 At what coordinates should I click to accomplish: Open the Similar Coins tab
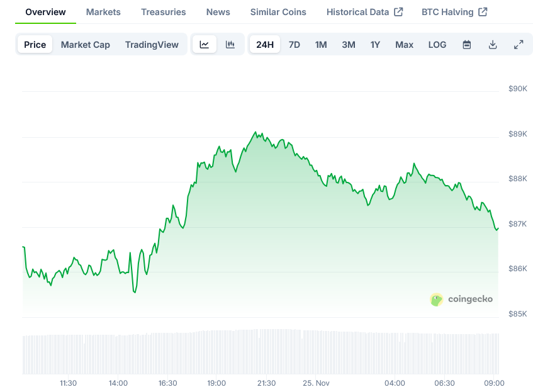[x=278, y=12]
